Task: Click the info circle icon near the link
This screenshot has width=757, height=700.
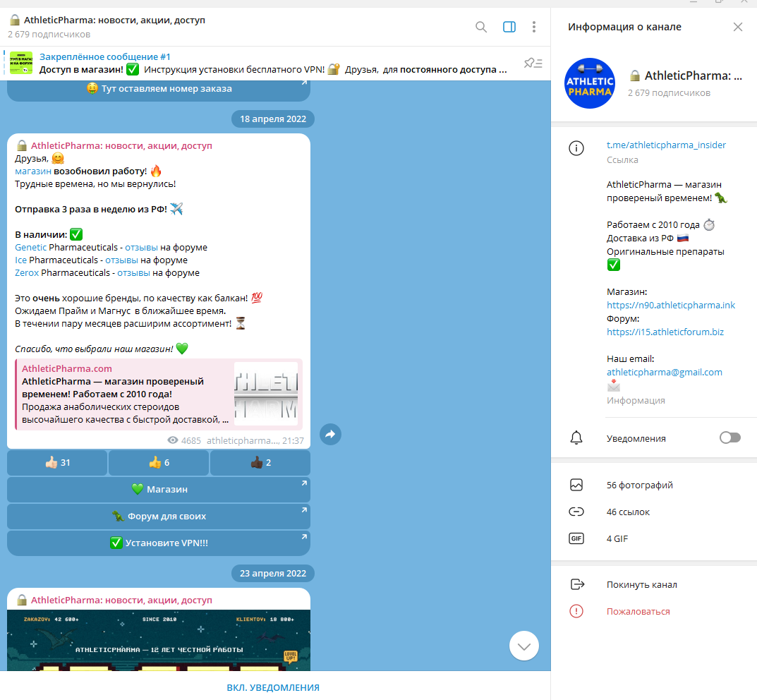Action: pos(577,148)
